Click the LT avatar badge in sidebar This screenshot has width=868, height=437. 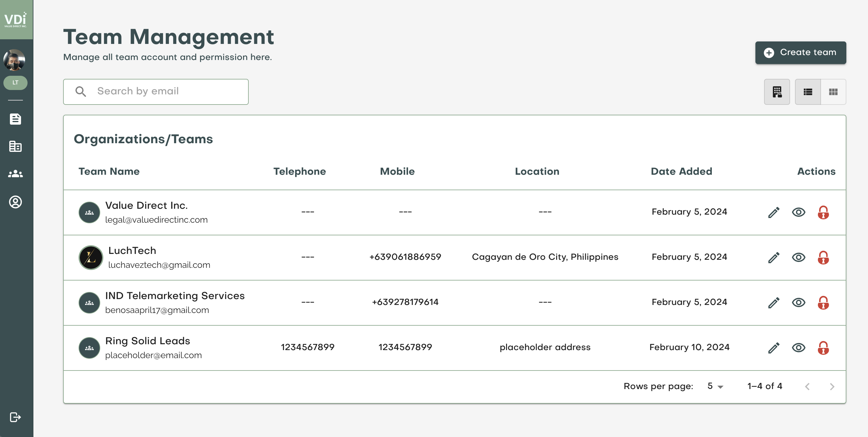click(x=15, y=82)
